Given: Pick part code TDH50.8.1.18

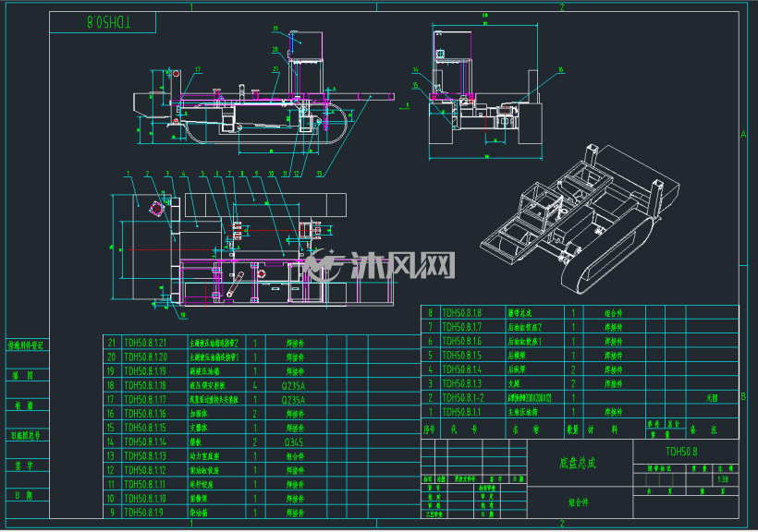Looking at the screenshot, I should 145,385.
